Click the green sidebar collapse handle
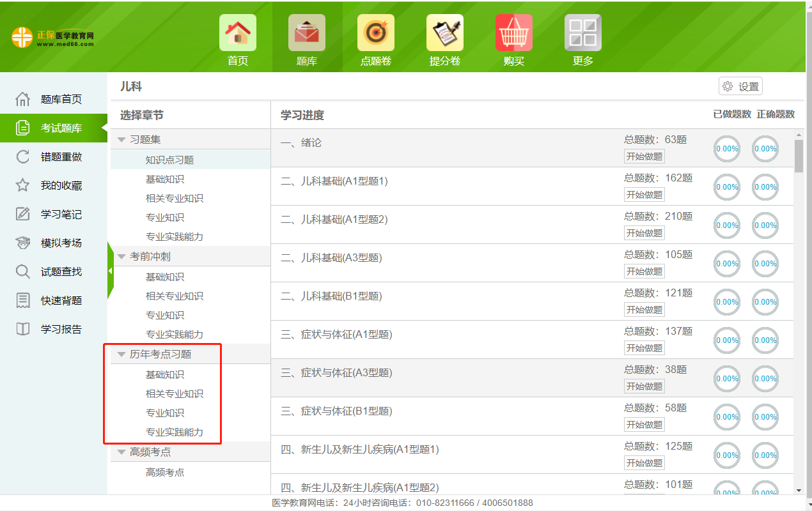The width and height of the screenshot is (812, 511). (110, 271)
